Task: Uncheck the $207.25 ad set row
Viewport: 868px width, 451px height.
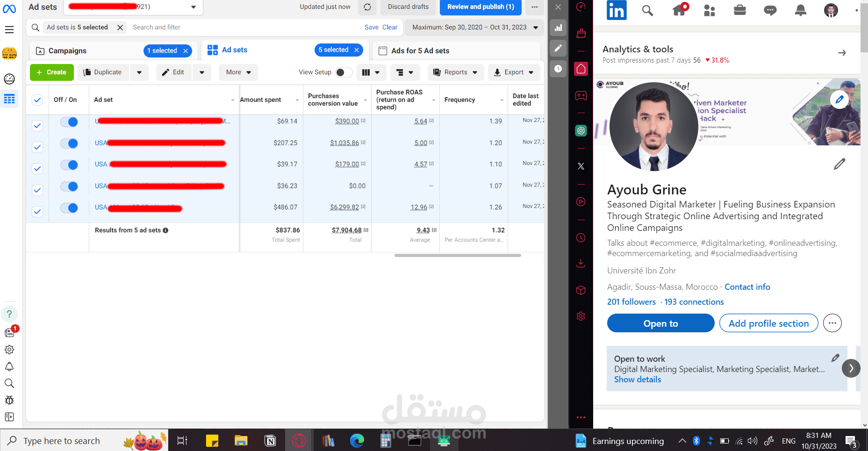Action: point(37,147)
